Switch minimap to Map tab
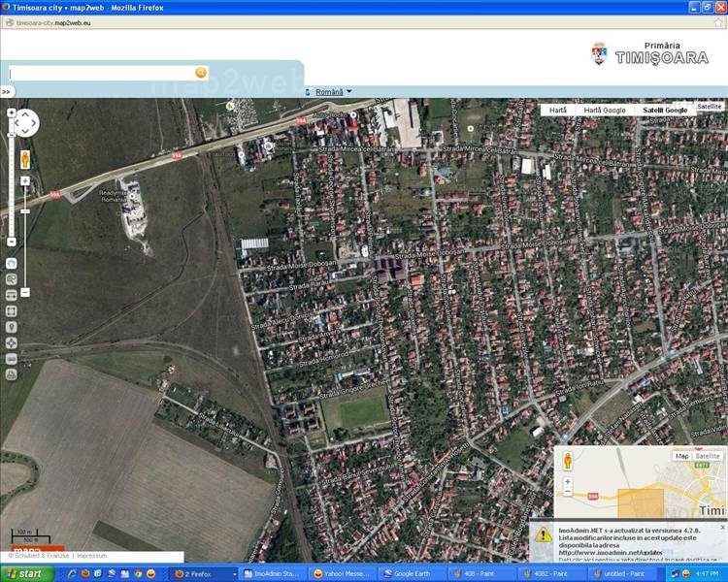 (681, 456)
